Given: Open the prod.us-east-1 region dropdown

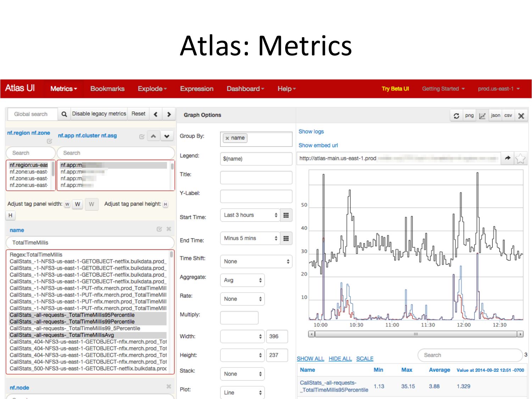Looking at the screenshot, I should tap(498, 89).
